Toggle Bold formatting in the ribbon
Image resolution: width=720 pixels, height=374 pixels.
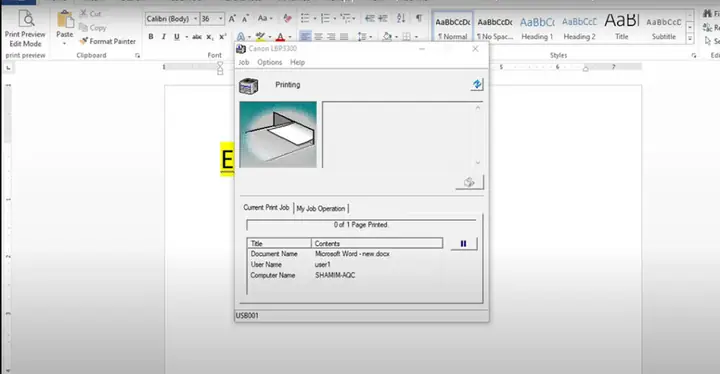[151, 37]
